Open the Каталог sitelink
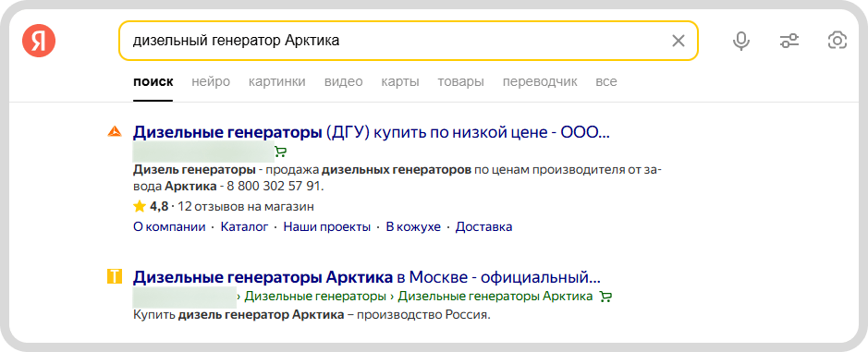The height and width of the screenshot is (352, 868). (244, 227)
